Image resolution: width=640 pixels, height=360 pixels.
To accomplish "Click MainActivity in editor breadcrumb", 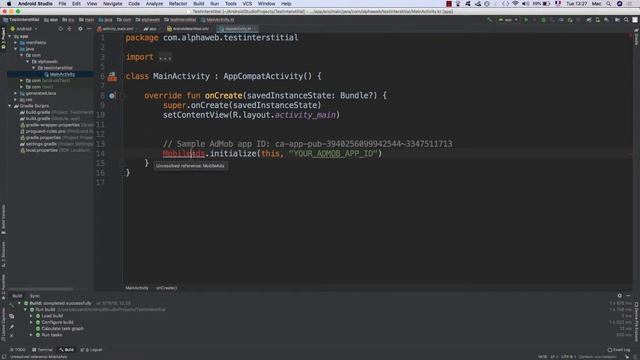I will click(137, 288).
